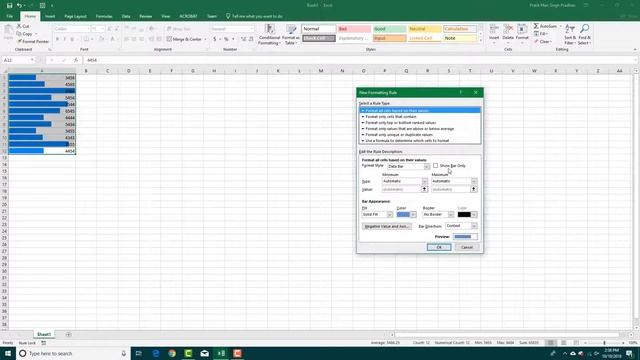Viewport: 640px width, 360px height.
Task: Open Find & Select magnifier tool
Action: [584, 34]
